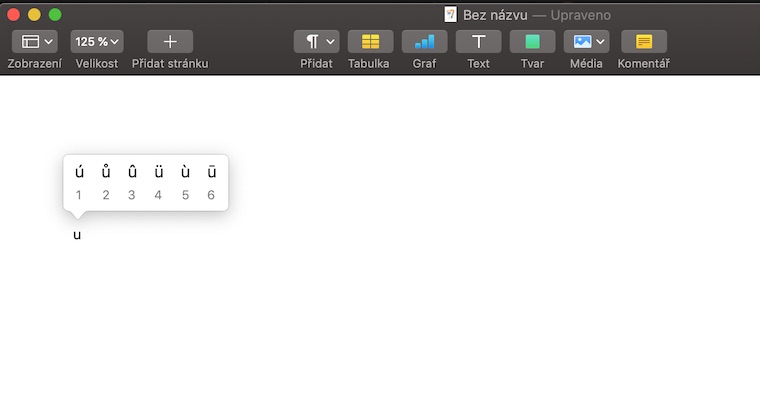Choose the ú accent character

tap(79, 172)
